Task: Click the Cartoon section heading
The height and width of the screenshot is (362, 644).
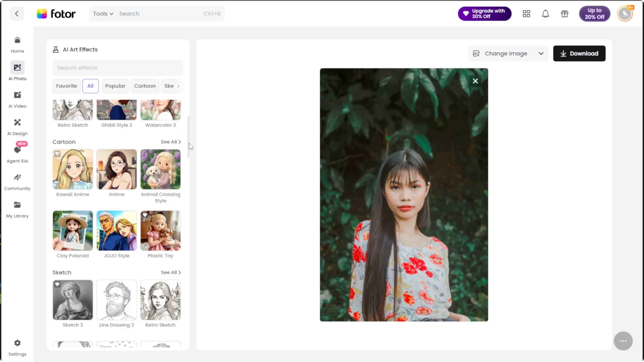Action: coord(64,142)
